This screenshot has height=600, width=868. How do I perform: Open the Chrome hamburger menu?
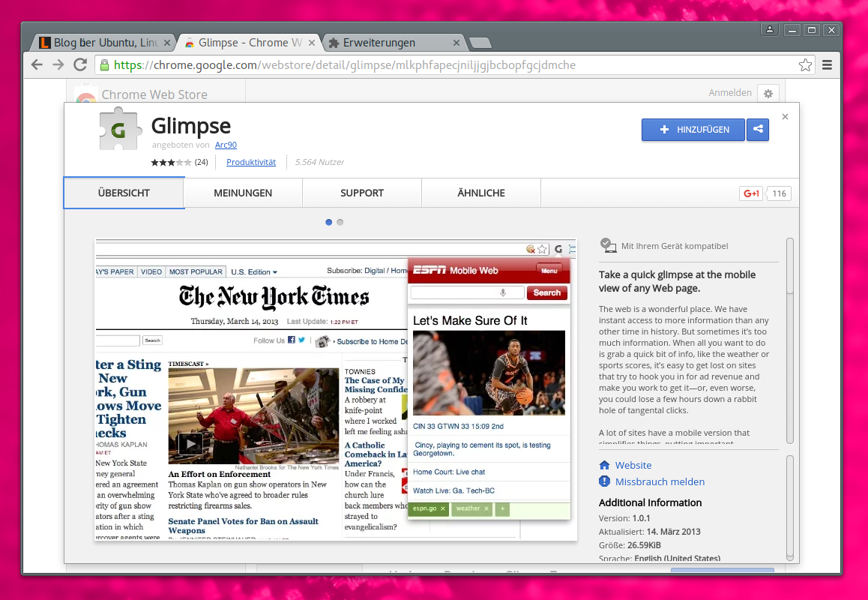tap(827, 64)
